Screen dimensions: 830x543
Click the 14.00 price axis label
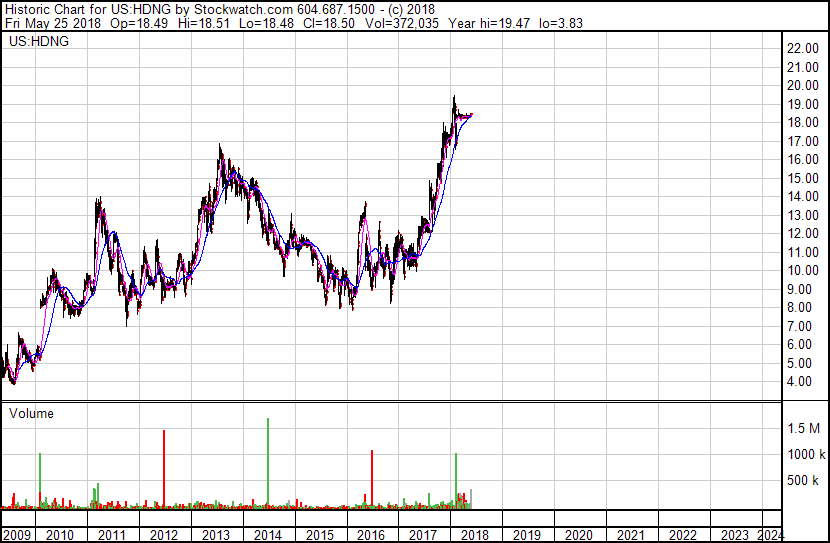coord(803,196)
